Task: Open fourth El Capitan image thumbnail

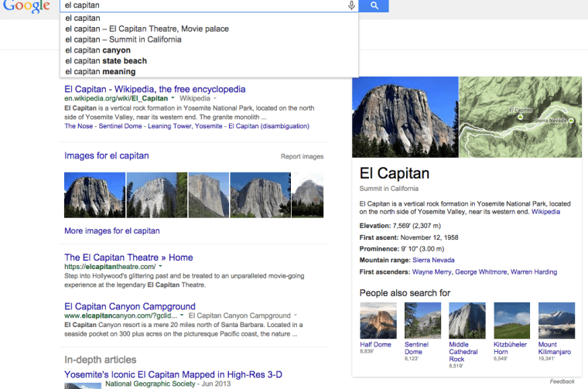Action: 260,195
